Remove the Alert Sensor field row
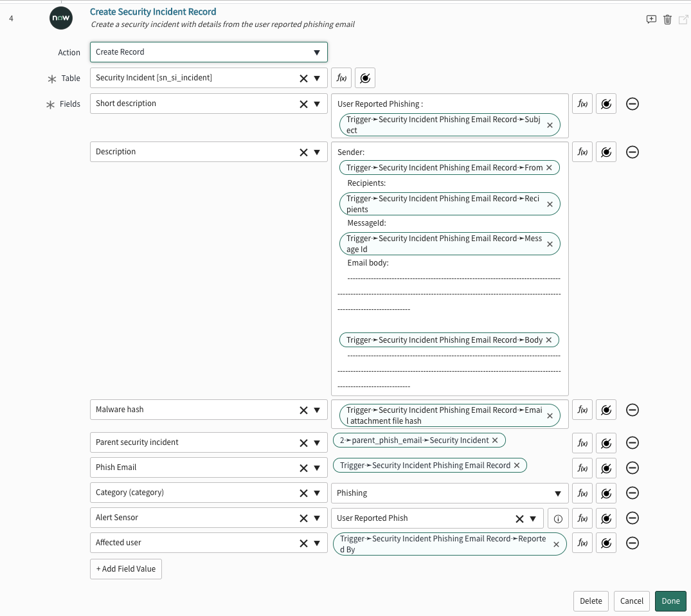This screenshot has height=616, width=691. [x=633, y=518]
